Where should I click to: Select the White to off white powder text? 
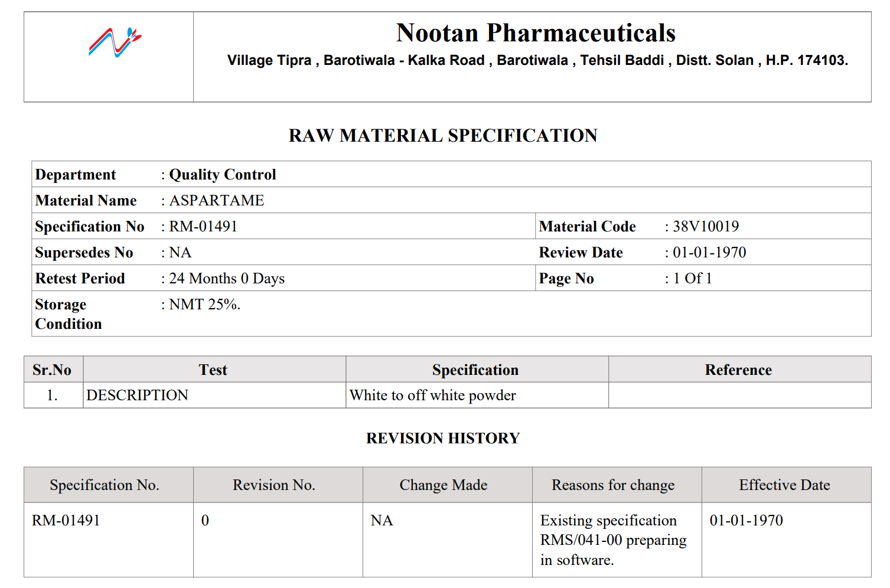tap(432, 396)
